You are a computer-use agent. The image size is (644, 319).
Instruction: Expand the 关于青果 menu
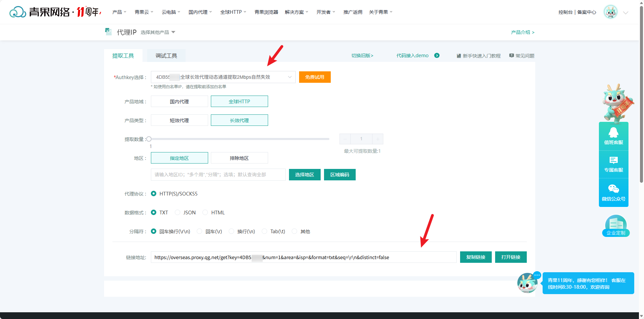(381, 12)
